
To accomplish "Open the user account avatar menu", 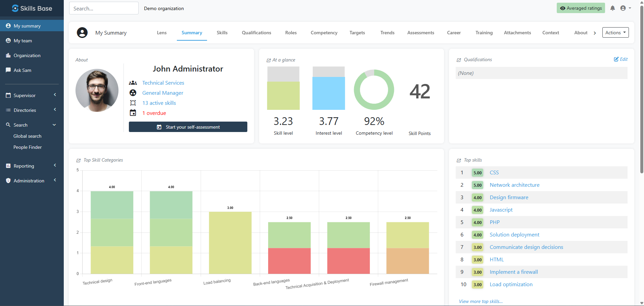I will (x=625, y=8).
